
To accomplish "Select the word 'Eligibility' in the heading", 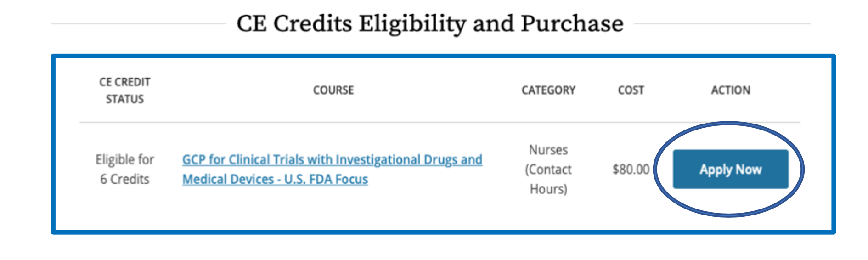I will coord(412,23).
